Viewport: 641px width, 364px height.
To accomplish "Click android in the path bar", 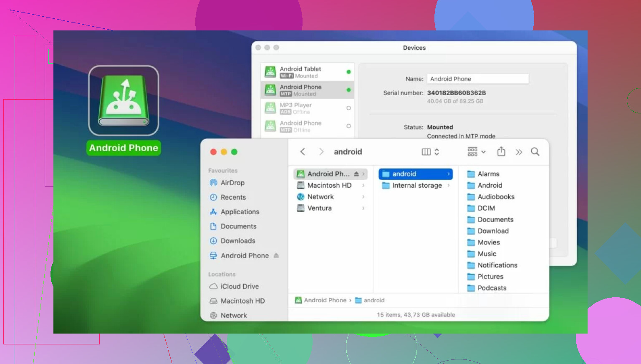I will pos(370,300).
